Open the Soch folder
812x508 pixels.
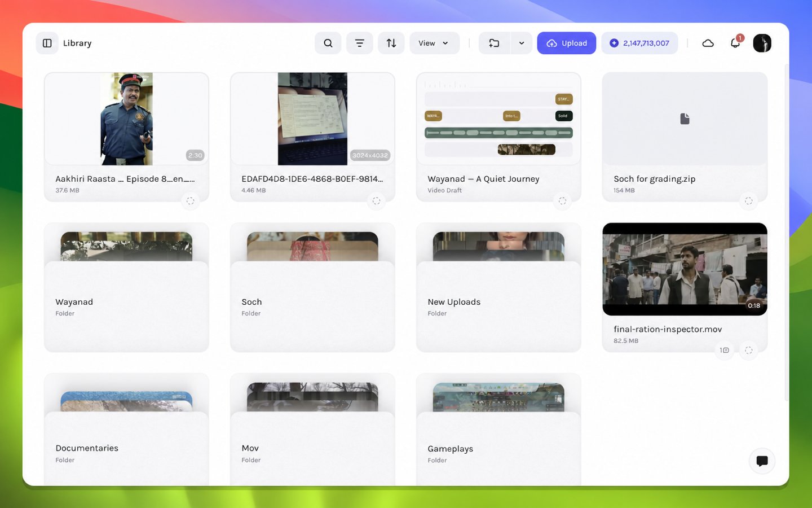312,287
